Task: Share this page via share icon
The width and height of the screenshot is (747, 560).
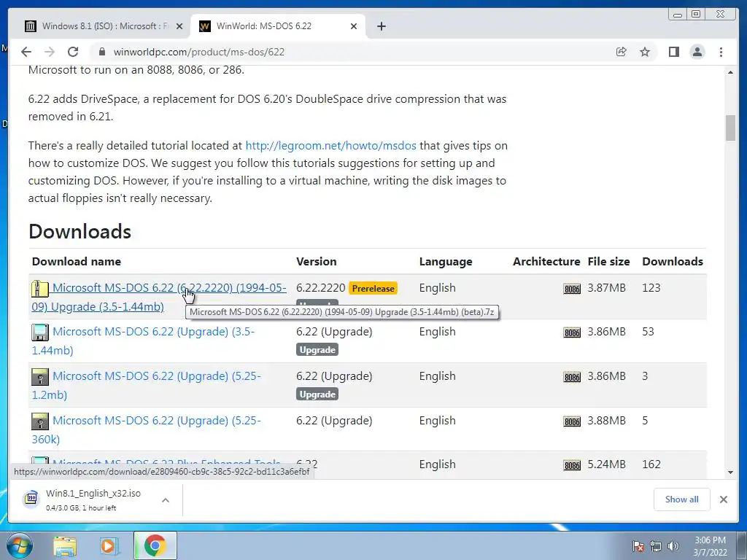Action: click(x=622, y=52)
